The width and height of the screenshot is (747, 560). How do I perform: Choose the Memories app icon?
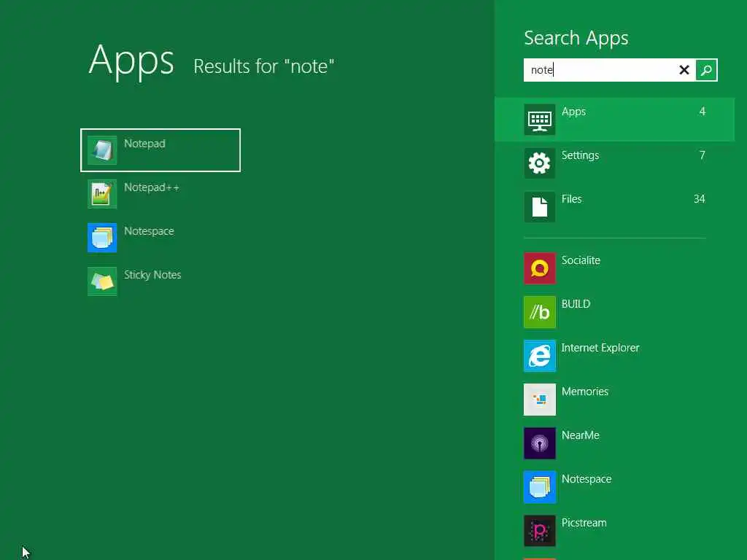(x=539, y=400)
